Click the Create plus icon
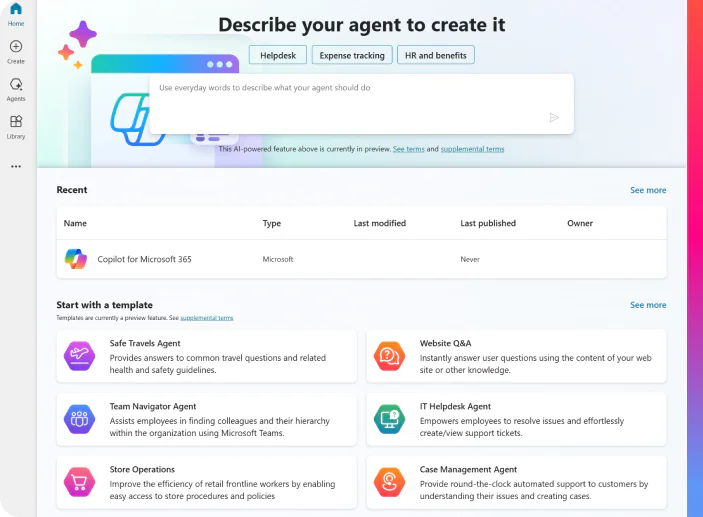Screen dimensions: 703x517 (16, 47)
